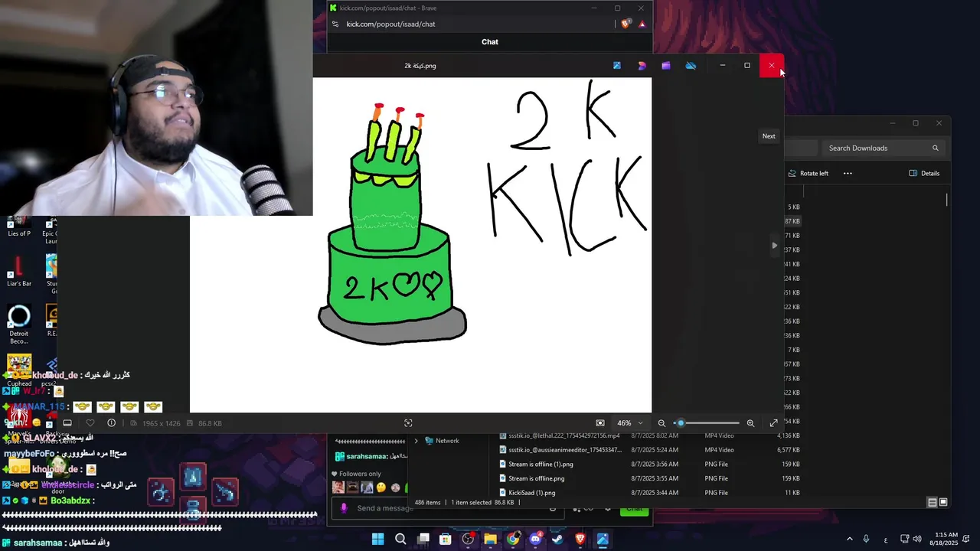Click the microphone tray icon

click(866, 539)
